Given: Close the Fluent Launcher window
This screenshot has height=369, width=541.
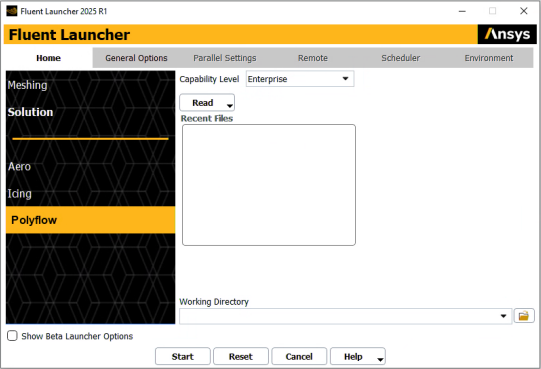Looking at the screenshot, I should (524, 11).
